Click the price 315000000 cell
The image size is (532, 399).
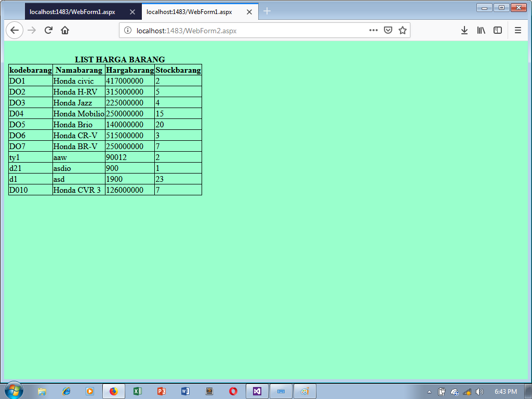130,91
